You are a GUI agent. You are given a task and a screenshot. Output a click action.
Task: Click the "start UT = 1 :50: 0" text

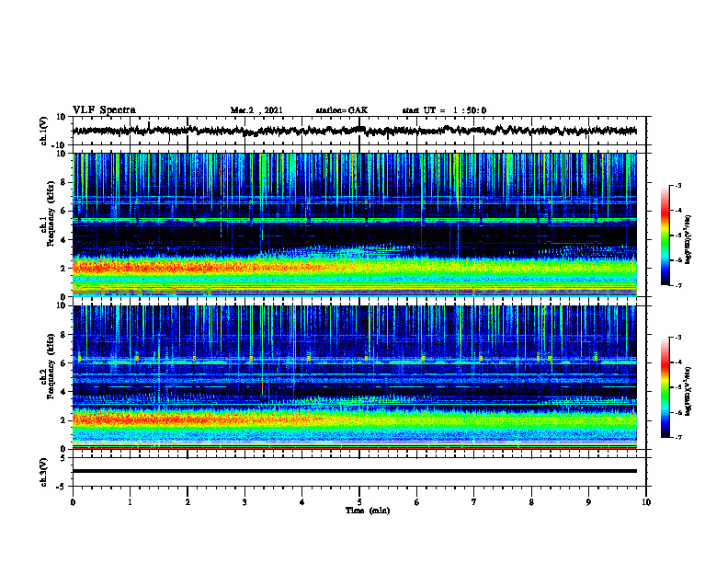(444, 110)
